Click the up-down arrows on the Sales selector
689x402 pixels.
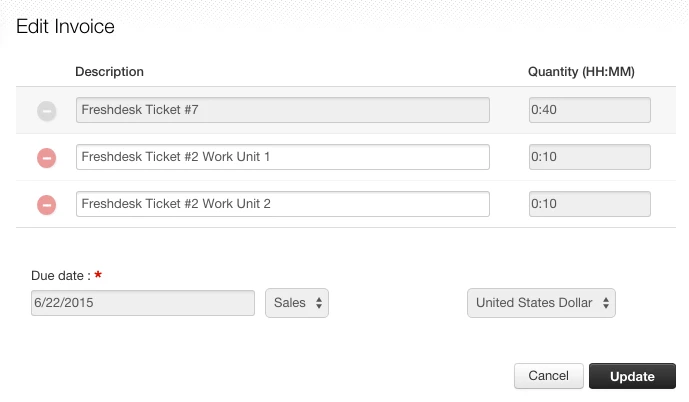(x=318, y=303)
